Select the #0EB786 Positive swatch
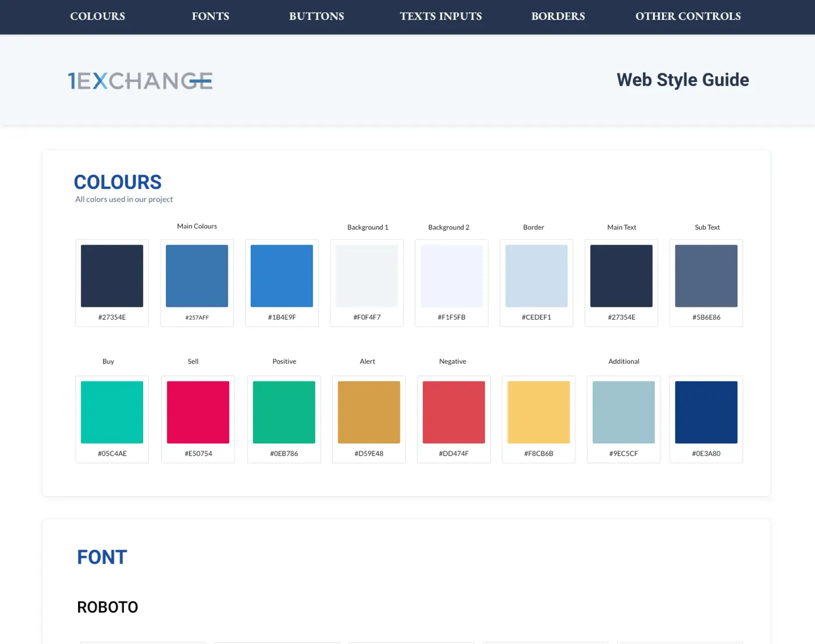The height and width of the screenshot is (644, 815). [x=284, y=412]
